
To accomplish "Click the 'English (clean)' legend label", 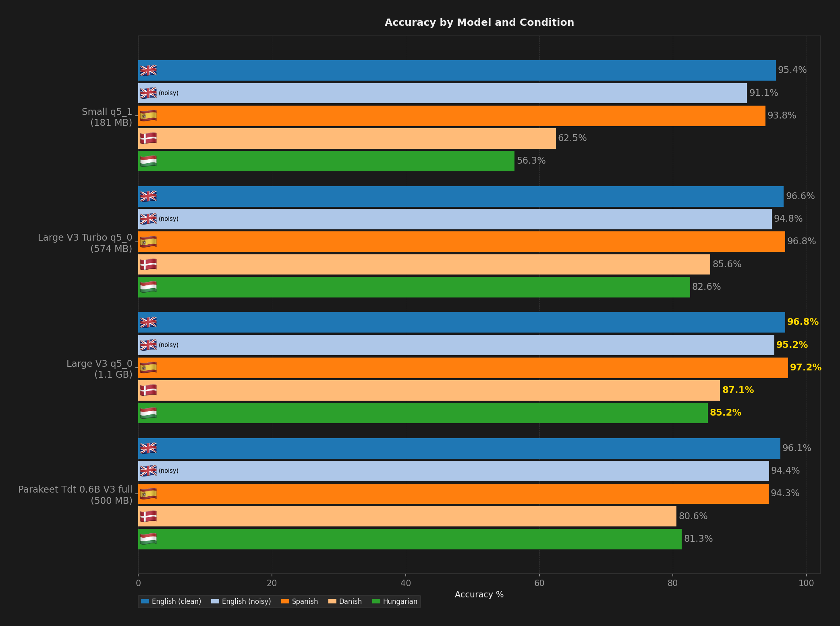I will 176,601.
